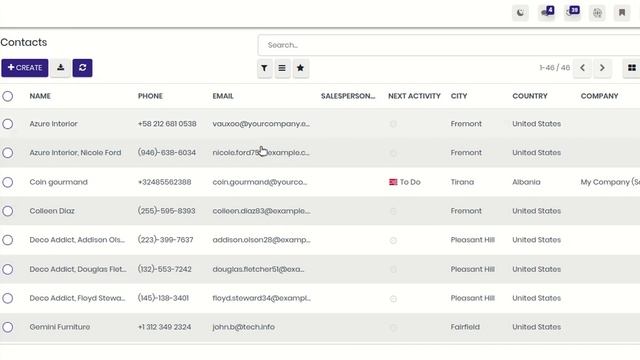
Task: Toggle the select-all checkbox in the header
Action: click(x=7, y=96)
